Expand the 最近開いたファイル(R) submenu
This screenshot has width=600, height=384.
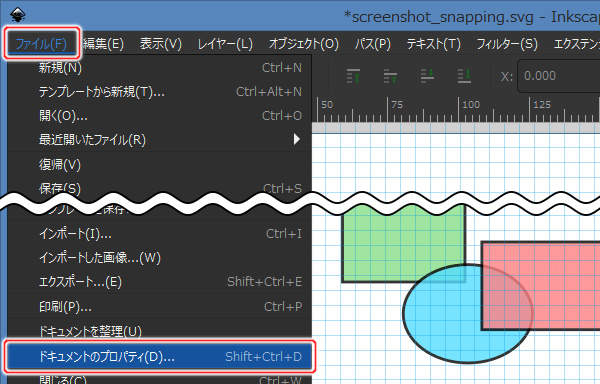[160, 140]
